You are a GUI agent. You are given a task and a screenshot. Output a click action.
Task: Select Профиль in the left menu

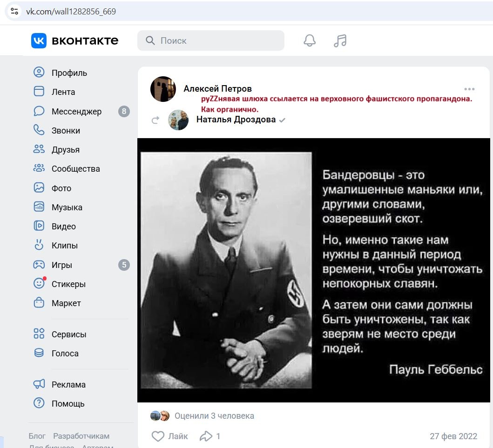point(69,73)
